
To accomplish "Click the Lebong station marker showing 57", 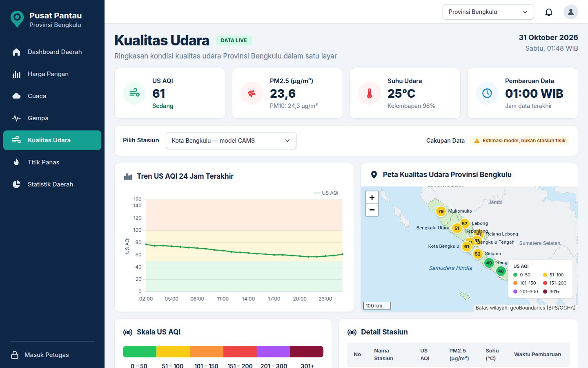I will 465,224.
